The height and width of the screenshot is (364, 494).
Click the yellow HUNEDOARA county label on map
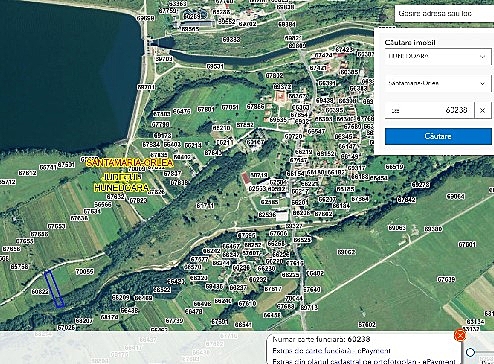pyautogui.click(x=121, y=188)
